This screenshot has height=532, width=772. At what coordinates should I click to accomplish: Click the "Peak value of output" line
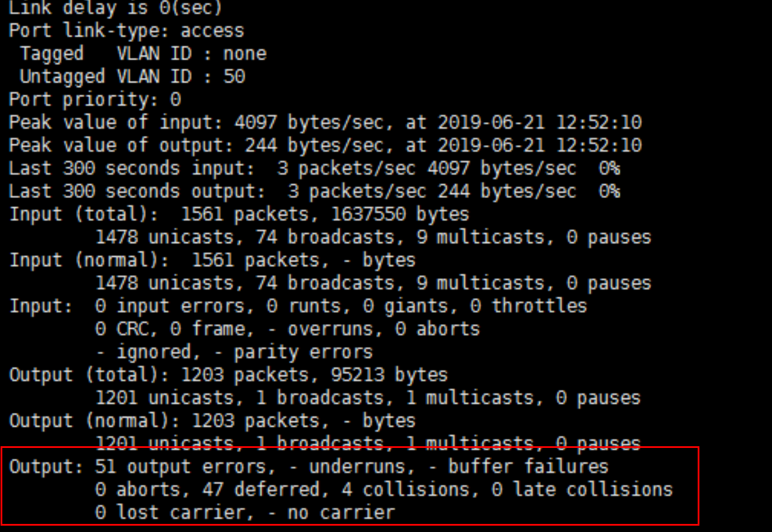(325, 145)
